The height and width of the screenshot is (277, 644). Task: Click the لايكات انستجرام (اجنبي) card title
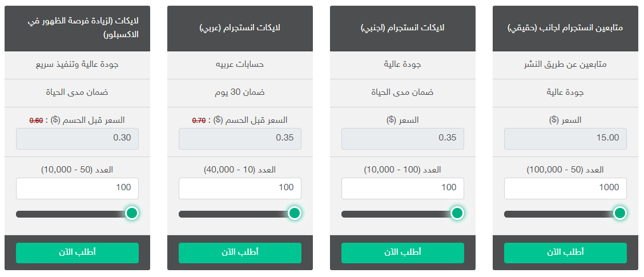[402, 28]
